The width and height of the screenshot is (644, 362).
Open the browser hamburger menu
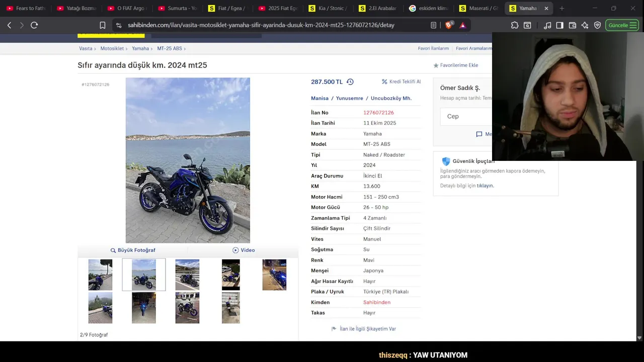coord(633,25)
